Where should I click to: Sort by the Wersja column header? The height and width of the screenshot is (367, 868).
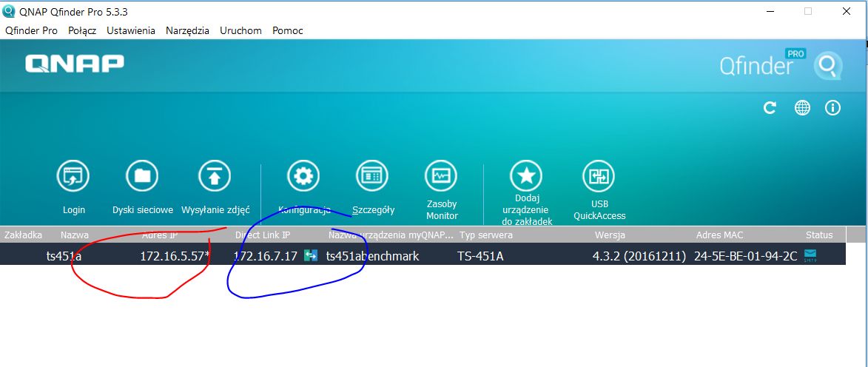pos(610,235)
